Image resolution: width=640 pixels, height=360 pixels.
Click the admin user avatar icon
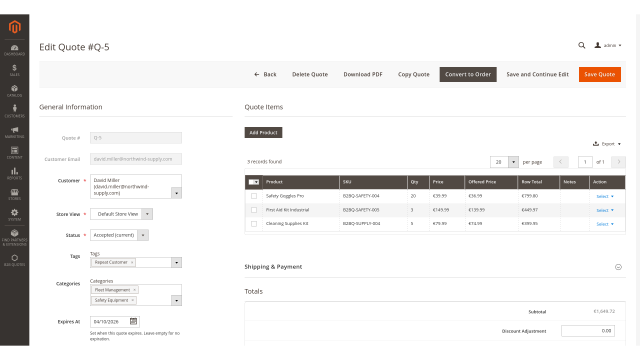tap(598, 45)
